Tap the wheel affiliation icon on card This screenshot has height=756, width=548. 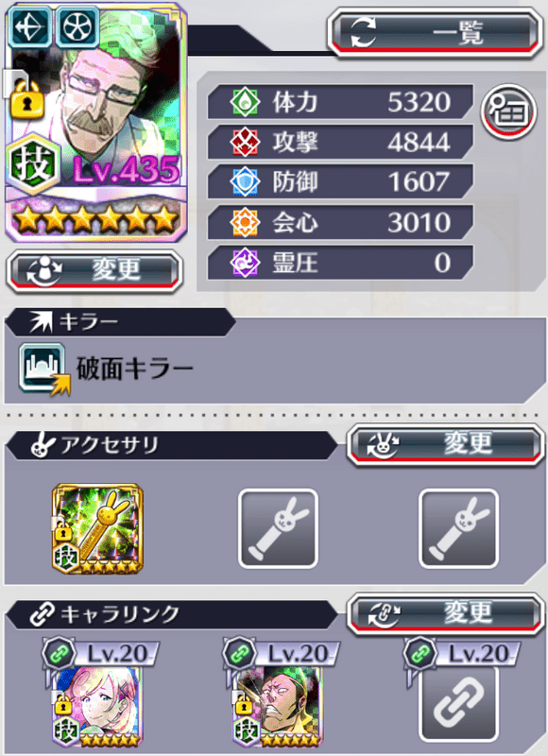tap(77, 26)
